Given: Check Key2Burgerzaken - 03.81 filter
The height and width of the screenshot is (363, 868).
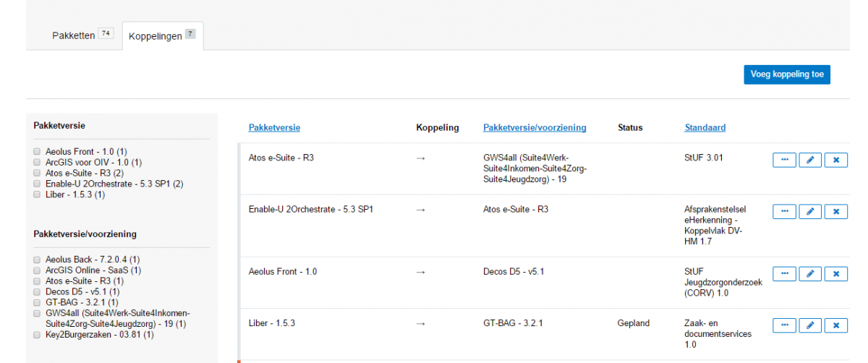Looking at the screenshot, I should click(37, 335).
